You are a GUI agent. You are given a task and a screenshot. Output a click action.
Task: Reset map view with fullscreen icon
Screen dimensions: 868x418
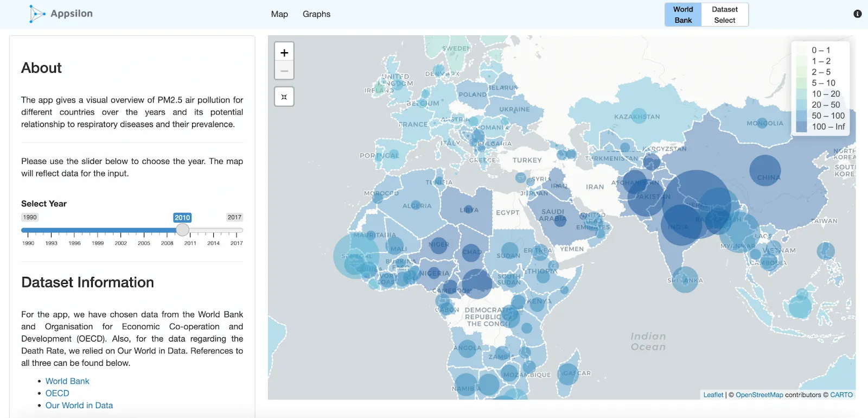[284, 97]
